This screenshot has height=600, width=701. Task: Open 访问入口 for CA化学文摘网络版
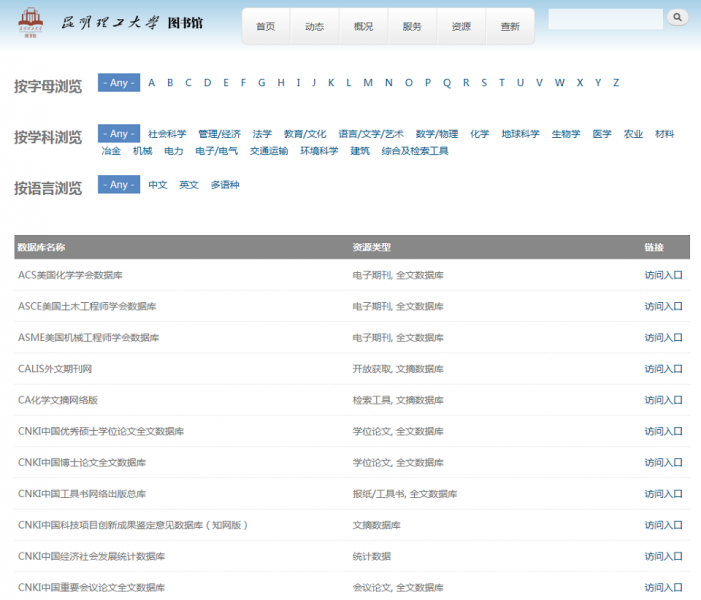click(663, 400)
